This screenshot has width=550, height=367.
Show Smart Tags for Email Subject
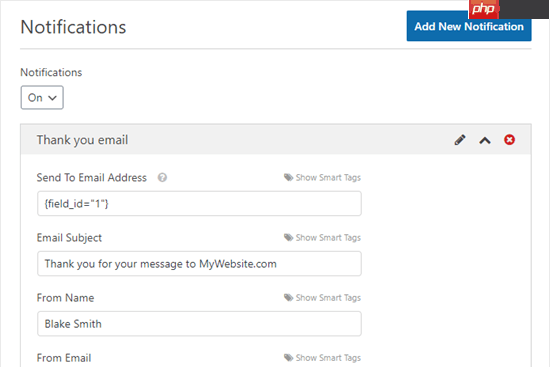(x=328, y=238)
